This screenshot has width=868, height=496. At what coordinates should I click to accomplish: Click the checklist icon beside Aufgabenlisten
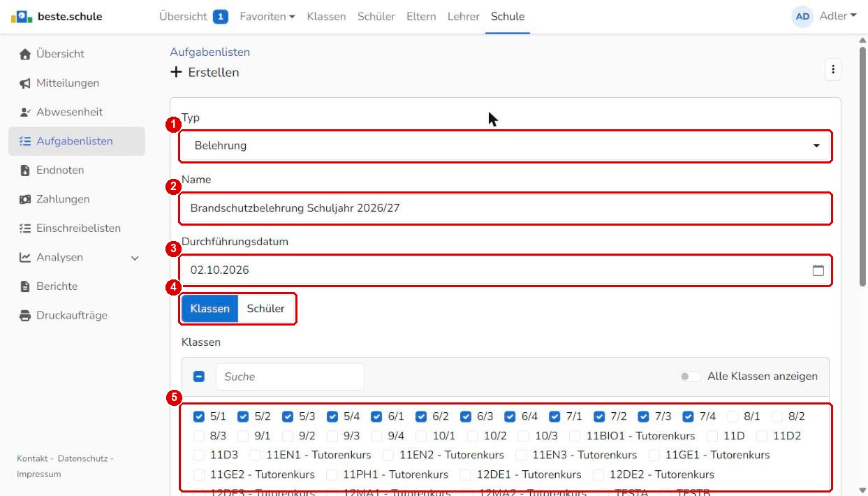click(x=25, y=141)
